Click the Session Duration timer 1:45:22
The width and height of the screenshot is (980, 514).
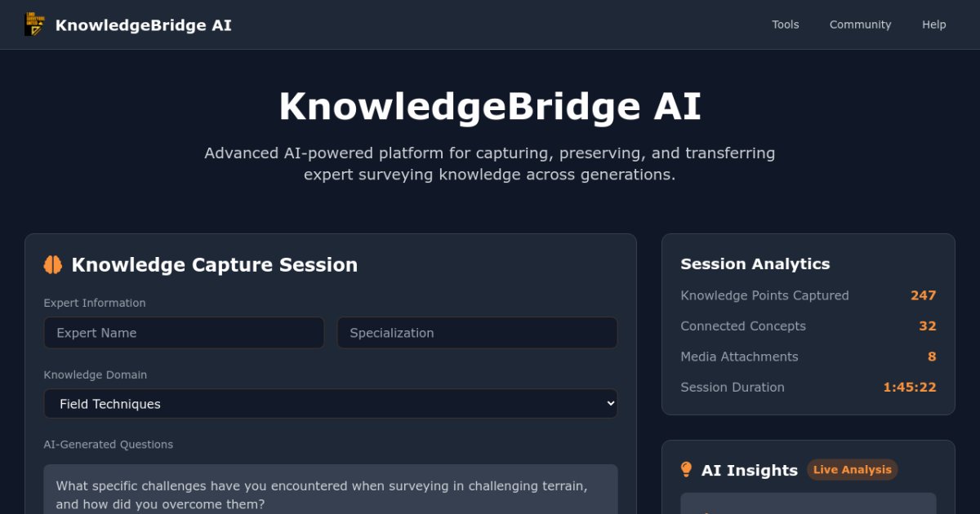point(909,388)
